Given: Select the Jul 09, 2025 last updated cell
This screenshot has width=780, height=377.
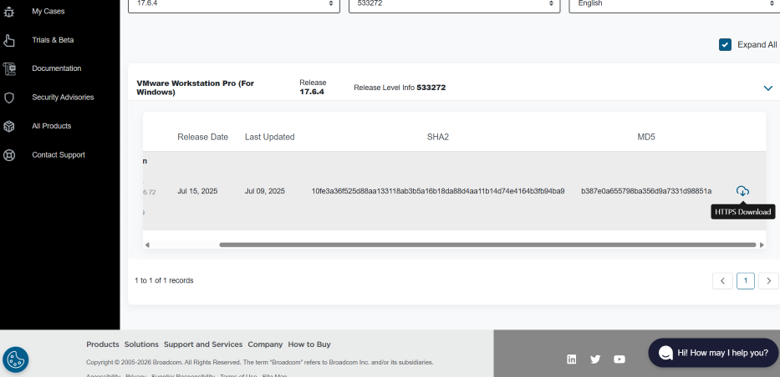Looking at the screenshot, I should [x=265, y=191].
